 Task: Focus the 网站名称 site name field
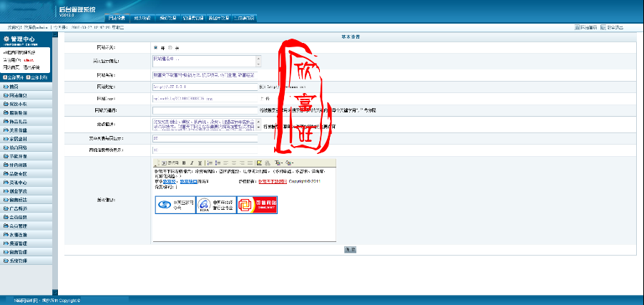[x=205, y=75]
